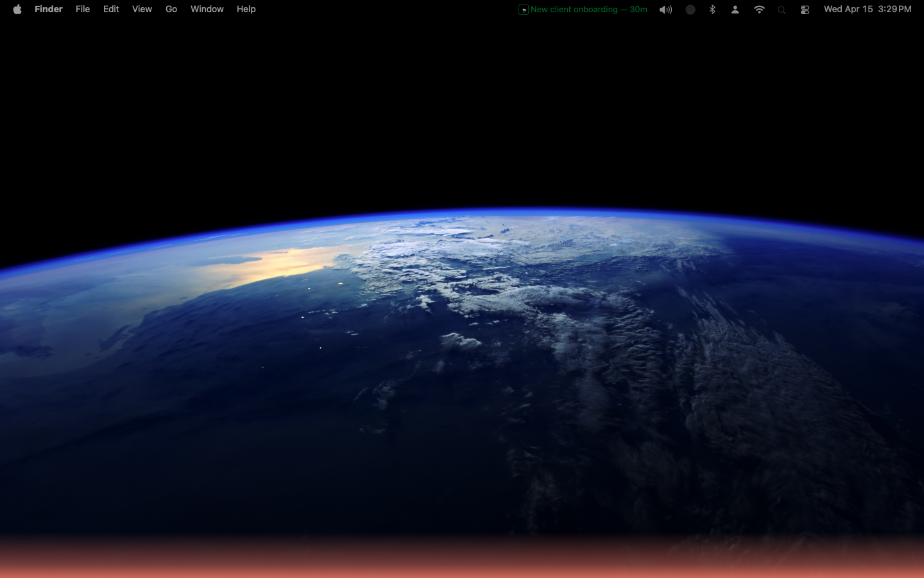Screen dimensions: 924x578
Task: Open the Finder application menu
Action: coord(49,9)
